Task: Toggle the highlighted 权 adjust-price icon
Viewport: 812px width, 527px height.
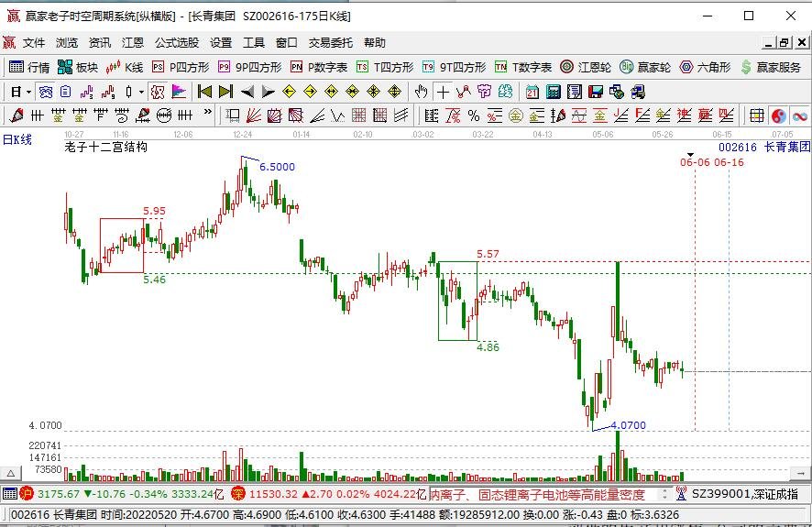Action: pyautogui.click(x=158, y=93)
